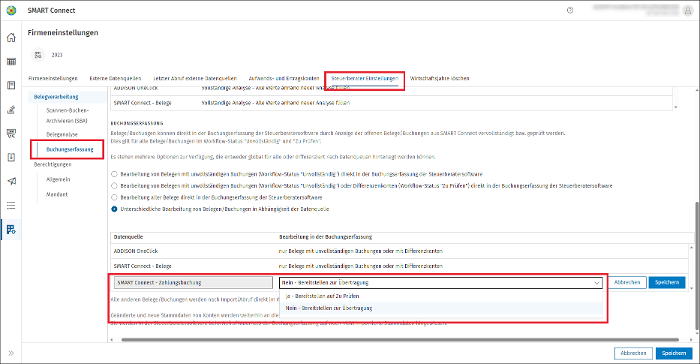
Task: Open Nein - Bereitstellen zur Übertragung dropdown
Action: coord(441,283)
